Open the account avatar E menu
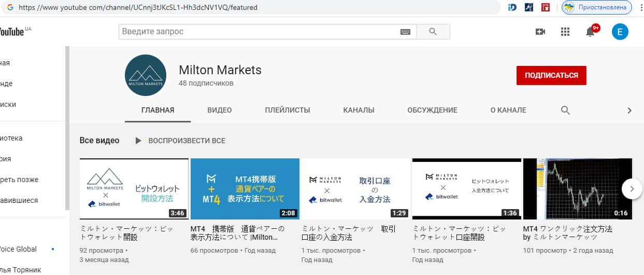This screenshot has height=275, width=644. [620, 32]
